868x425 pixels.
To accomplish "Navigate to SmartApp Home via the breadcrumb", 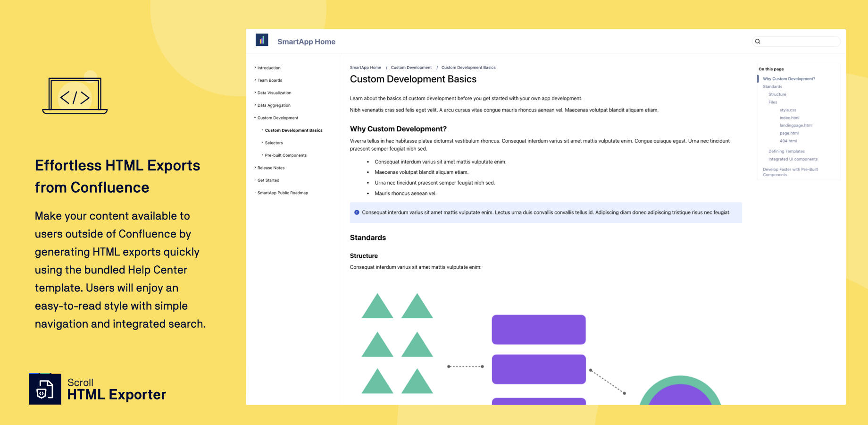I will [365, 68].
